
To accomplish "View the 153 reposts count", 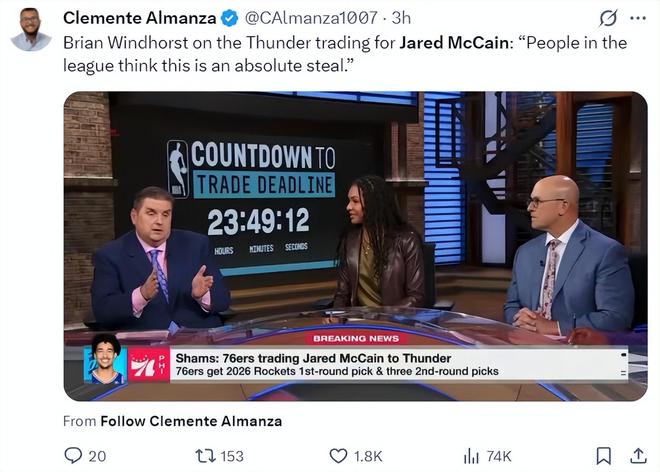I will tap(232, 456).
